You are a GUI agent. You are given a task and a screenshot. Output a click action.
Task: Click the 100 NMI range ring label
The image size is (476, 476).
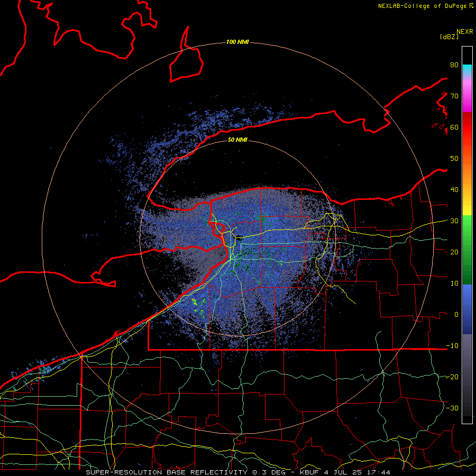point(237,42)
